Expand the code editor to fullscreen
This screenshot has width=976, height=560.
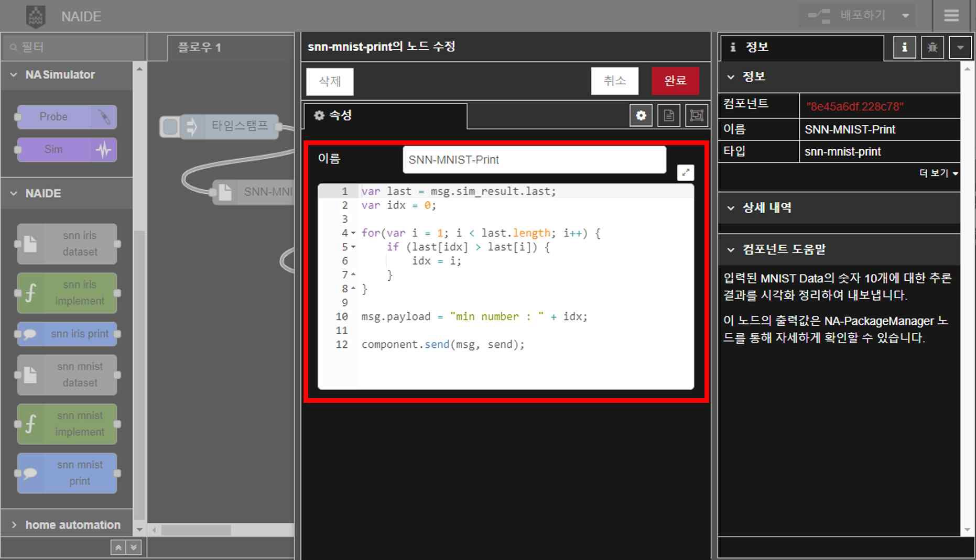[x=686, y=172]
